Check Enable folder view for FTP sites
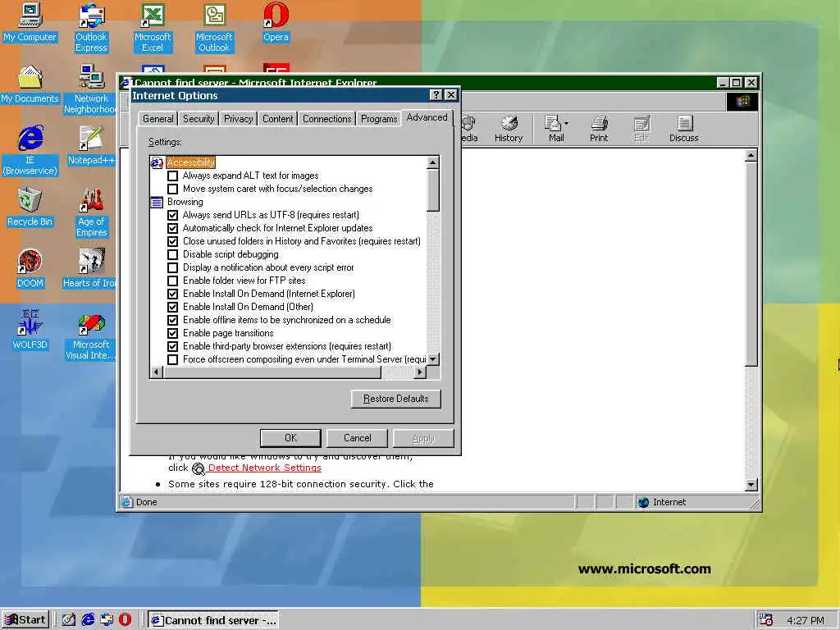840x630 pixels. (x=172, y=281)
